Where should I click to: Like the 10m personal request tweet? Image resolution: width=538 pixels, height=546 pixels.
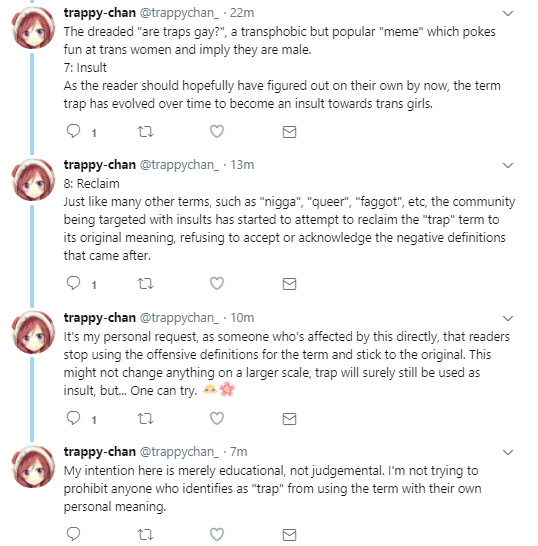click(217, 418)
